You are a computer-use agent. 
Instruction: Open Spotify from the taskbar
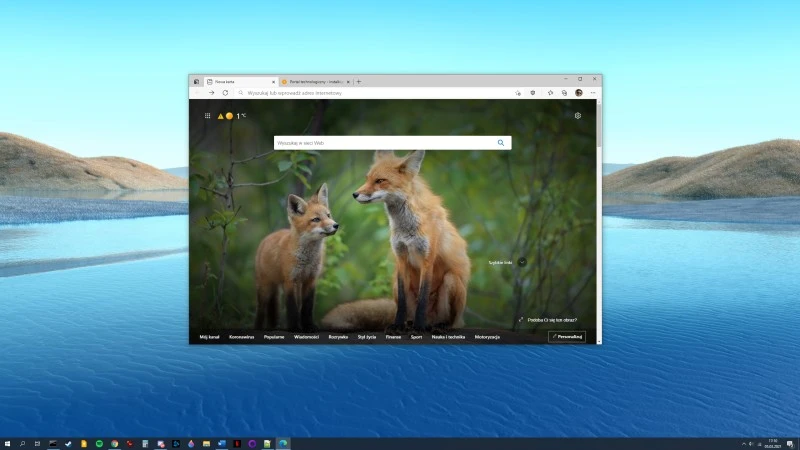(x=99, y=444)
